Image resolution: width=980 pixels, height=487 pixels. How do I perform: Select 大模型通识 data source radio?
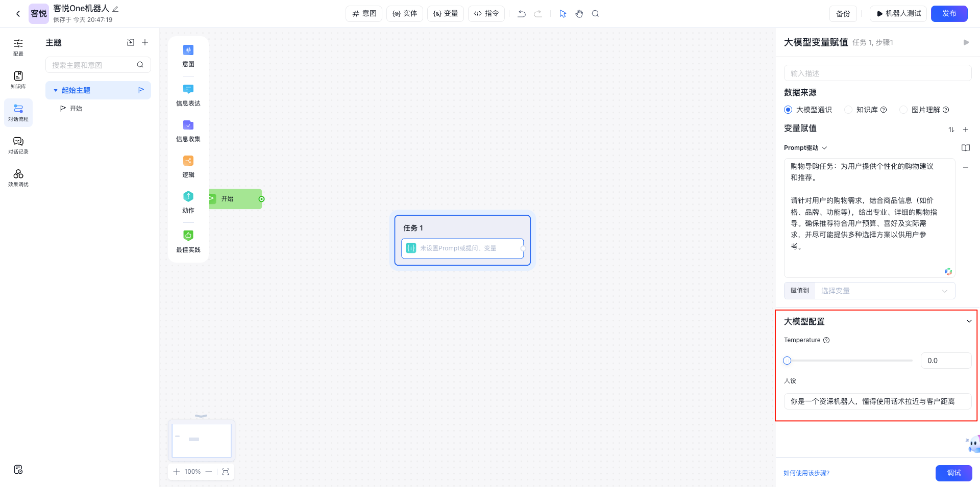788,110
